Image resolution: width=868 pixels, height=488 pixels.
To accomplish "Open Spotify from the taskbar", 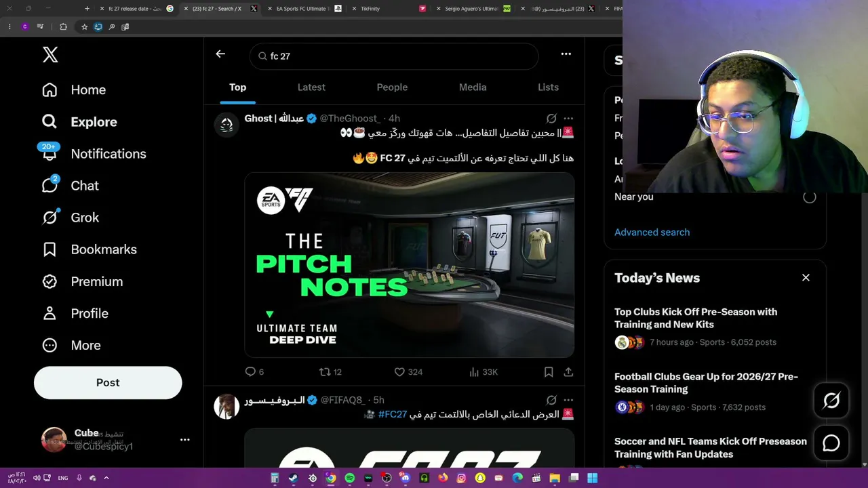I will click(349, 478).
